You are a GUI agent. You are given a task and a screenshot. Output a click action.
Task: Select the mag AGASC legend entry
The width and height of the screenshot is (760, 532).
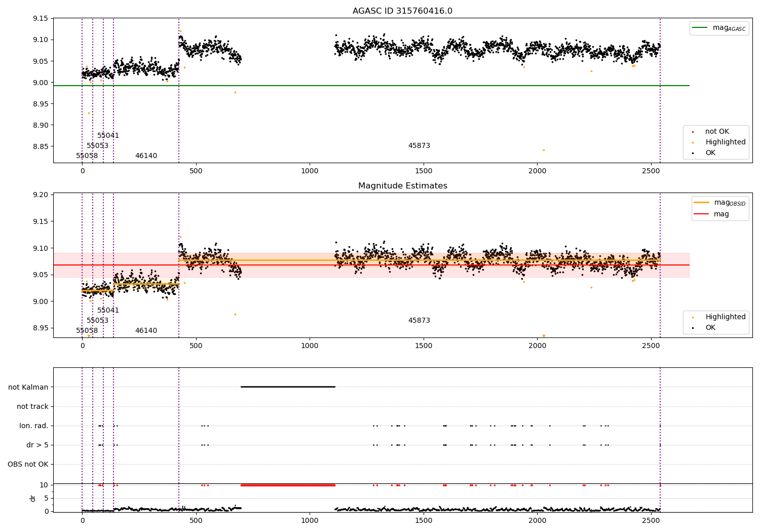(x=719, y=28)
